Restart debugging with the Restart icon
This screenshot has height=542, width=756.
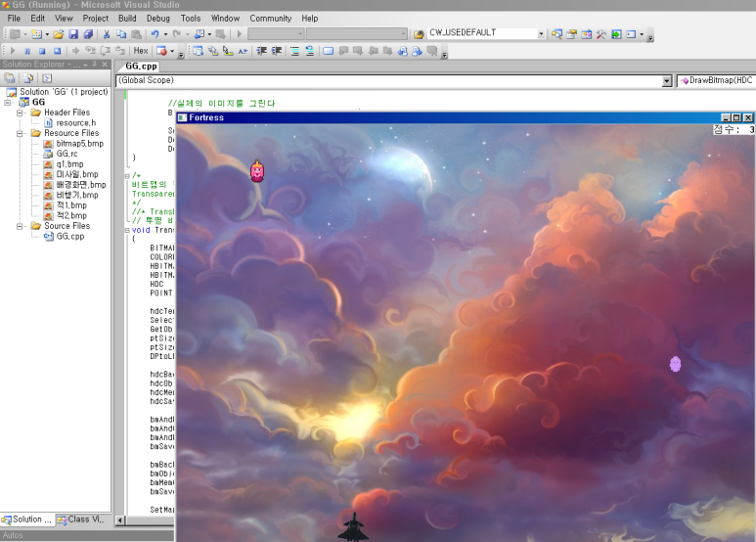[x=58, y=51]
